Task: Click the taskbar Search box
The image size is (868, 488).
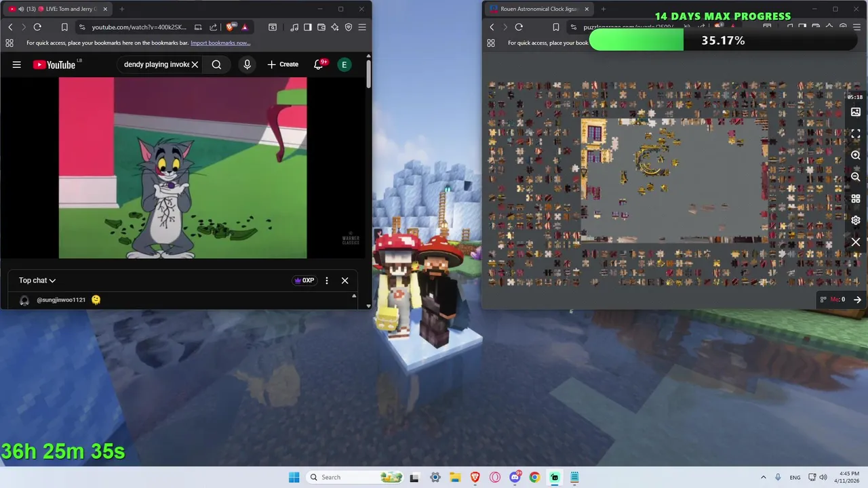Action: [x=355, y=477]
